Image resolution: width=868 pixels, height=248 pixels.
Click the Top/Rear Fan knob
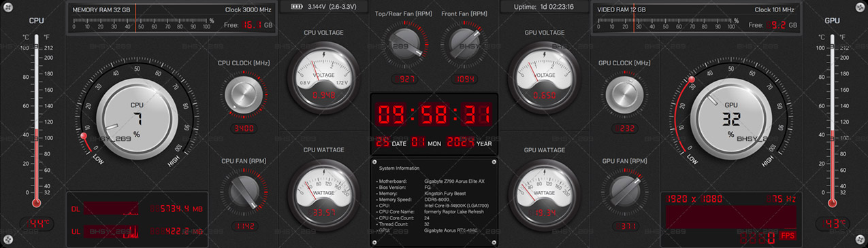(406, 43)
